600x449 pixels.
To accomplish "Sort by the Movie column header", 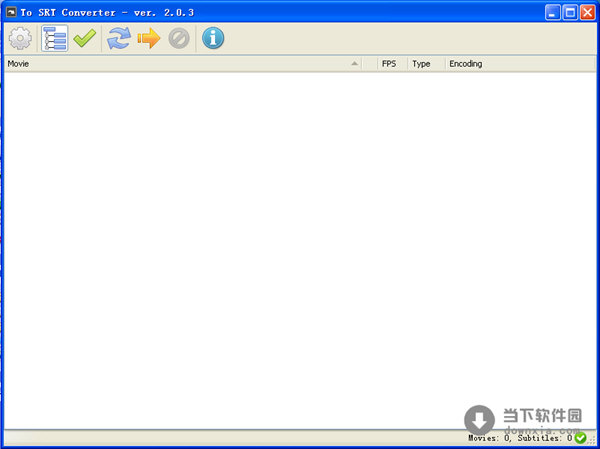I will [183, 64].
